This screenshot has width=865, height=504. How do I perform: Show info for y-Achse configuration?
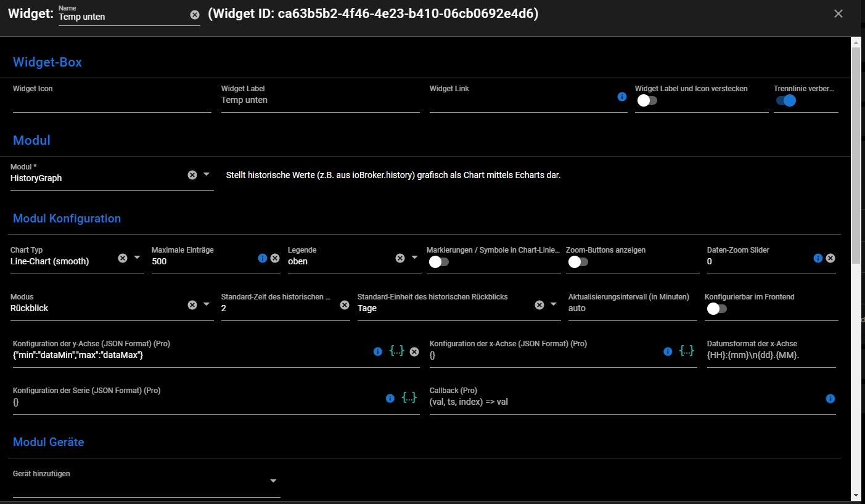point(378,352)
